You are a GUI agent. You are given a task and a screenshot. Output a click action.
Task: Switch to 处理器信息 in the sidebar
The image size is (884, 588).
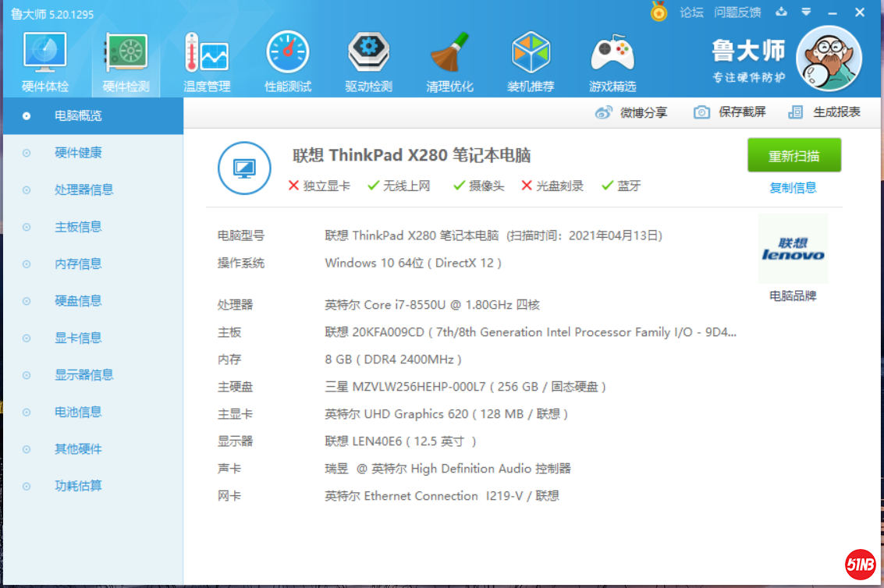[83, 190]
